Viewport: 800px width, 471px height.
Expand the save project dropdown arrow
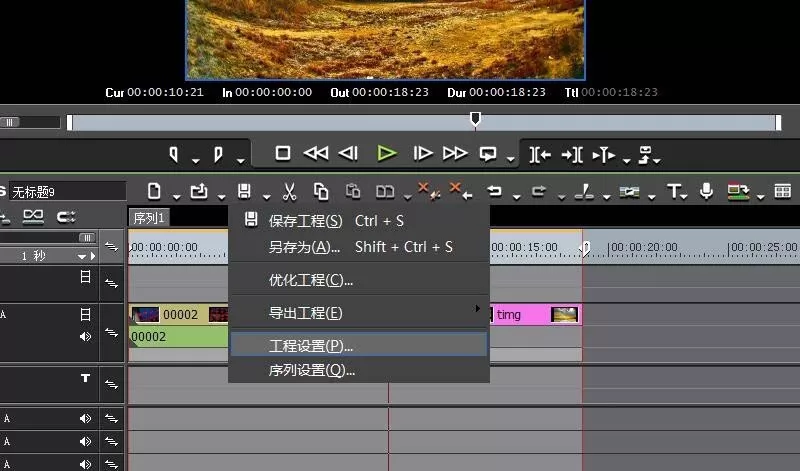pyautogui.click(x=267, y=197)
